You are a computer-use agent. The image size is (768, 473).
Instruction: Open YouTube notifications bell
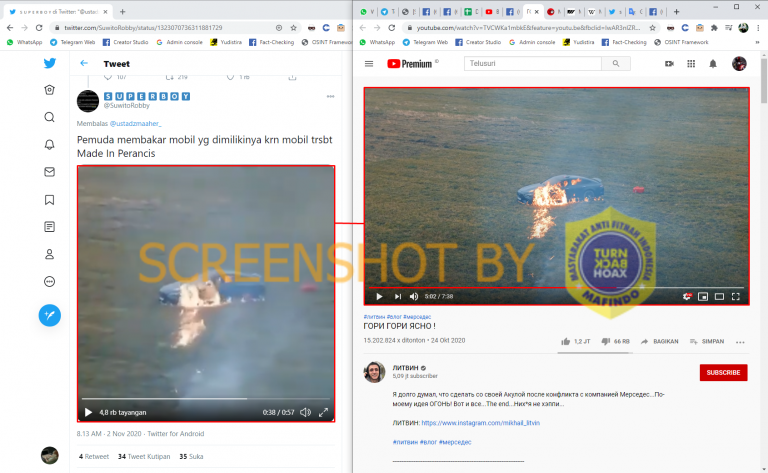click(713, 64)
